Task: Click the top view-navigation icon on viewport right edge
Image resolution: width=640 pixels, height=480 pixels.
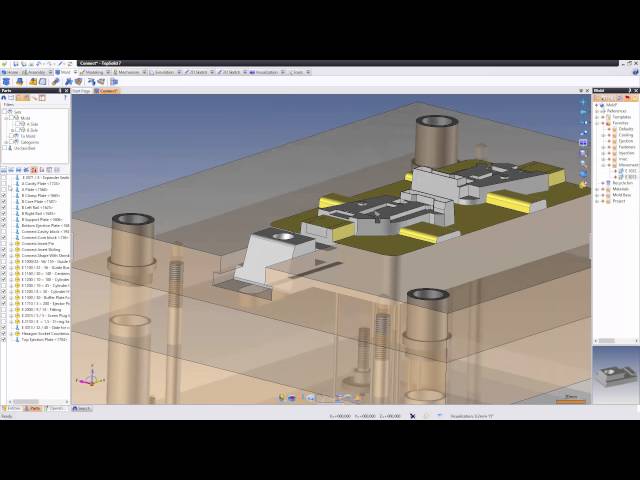Action: point(584,102)
